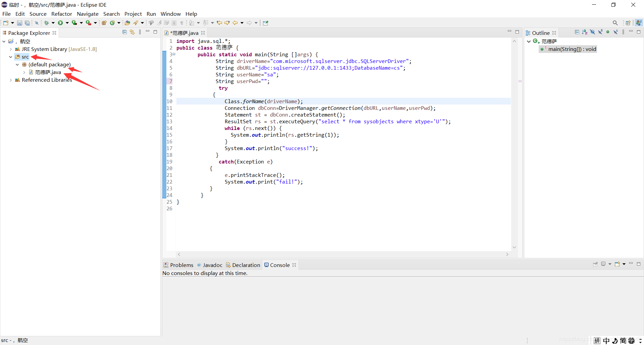Run the program with the green Run button
This screenshot has height=345, width=644.
click(60, 23)
